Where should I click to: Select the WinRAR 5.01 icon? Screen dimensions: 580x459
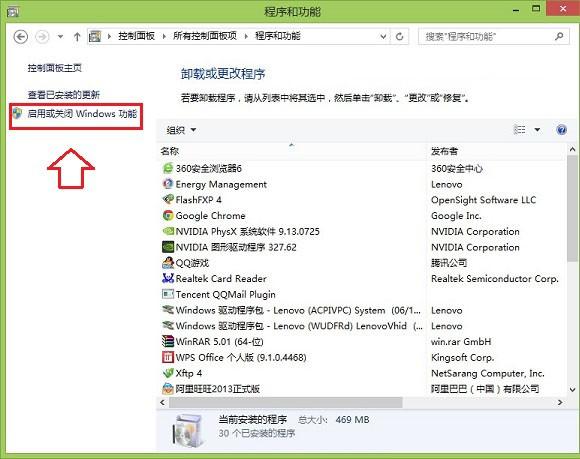[168, 341]
